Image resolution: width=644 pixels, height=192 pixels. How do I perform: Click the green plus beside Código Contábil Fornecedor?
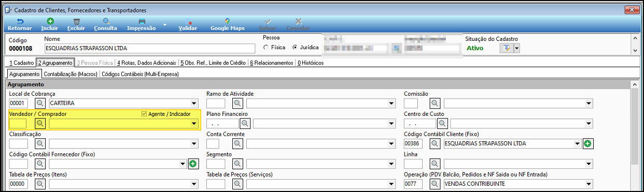(x=193, y=164)
